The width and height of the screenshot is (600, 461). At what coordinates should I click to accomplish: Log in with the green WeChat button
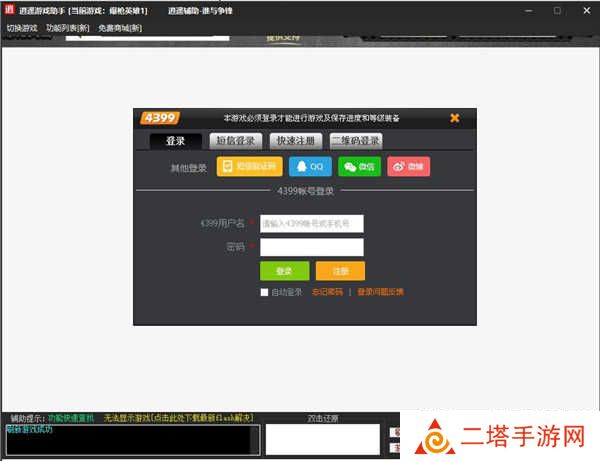pos(359,166)
